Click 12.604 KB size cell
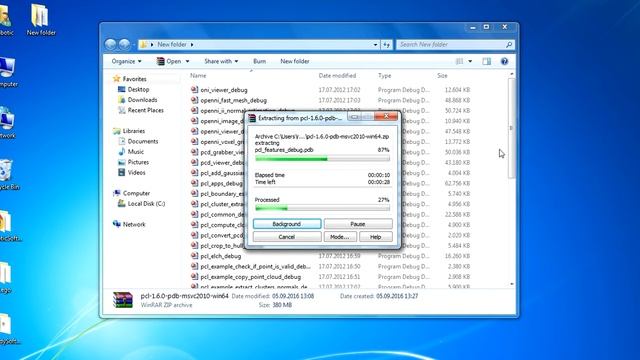Viewport: 640px width, 360px height. point(458,90)
